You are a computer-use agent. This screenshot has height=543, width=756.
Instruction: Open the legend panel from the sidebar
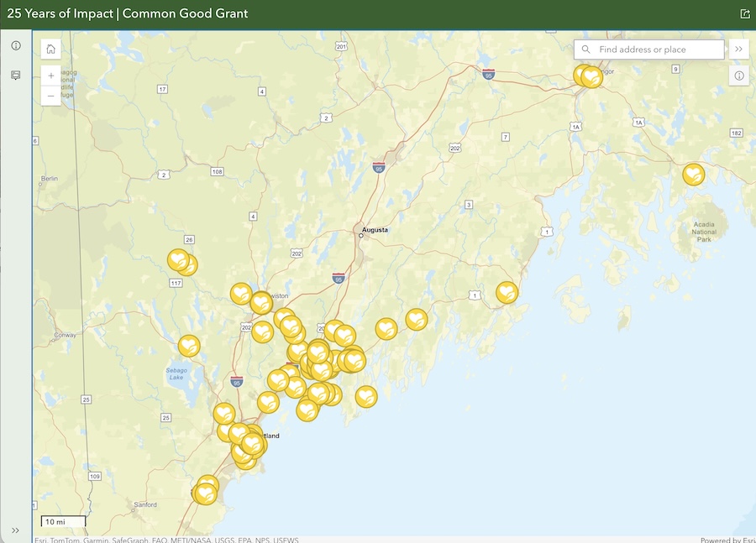(x=14, y=76)
